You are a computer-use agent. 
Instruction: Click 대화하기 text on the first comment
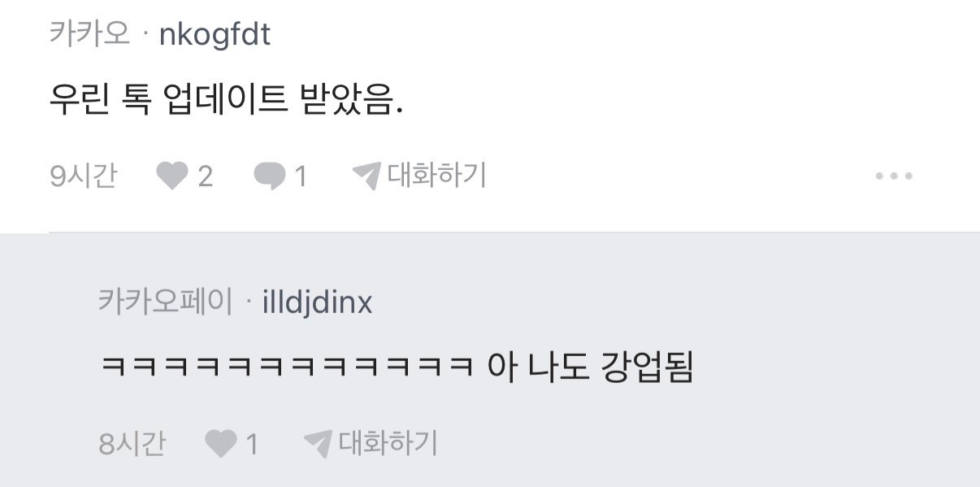click(x=436, y=175)
